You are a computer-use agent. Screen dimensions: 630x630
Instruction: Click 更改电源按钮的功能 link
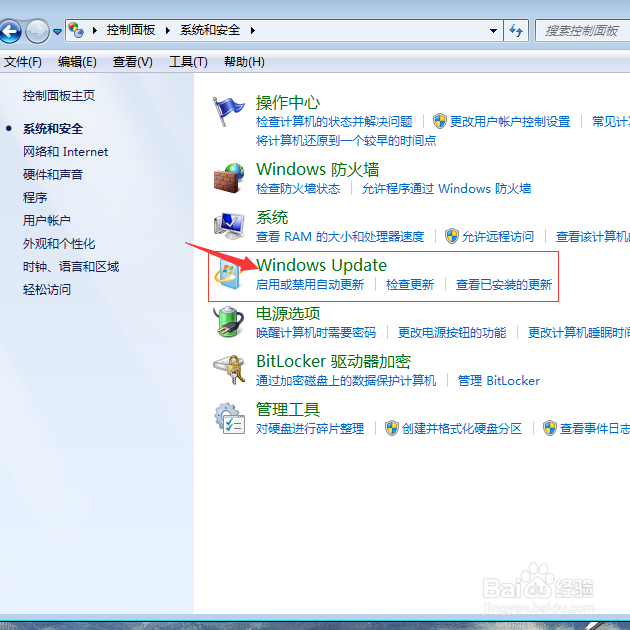(452, 333)
